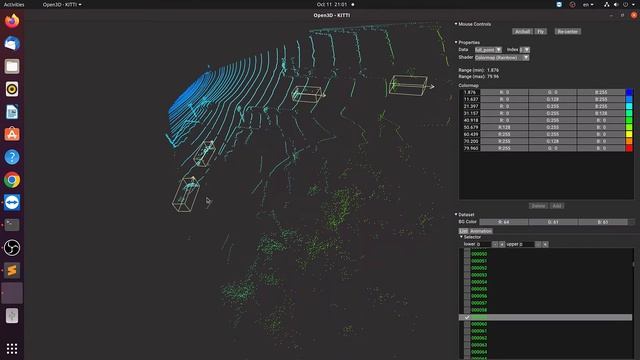Image resolution: width=640 pixels, height=360 pixels.
Task: Open Ubuntu Software store from the dock
Action: click(12, 134)
